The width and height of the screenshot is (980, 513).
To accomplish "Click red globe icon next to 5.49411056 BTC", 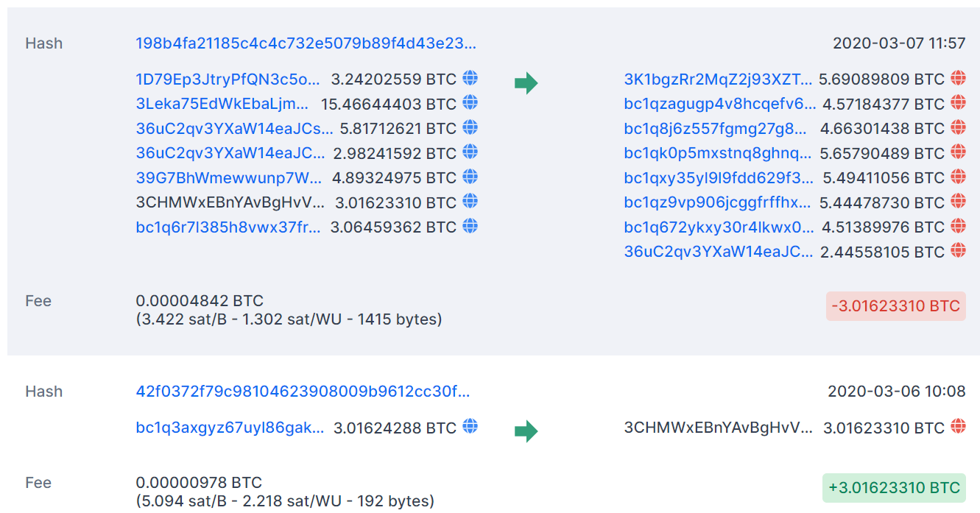I will tap(958, 177).
